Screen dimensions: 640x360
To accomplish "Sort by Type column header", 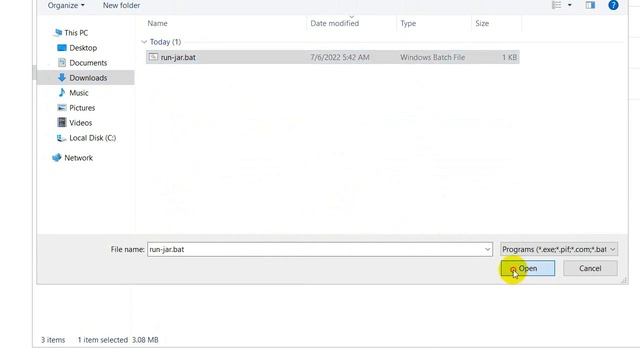I will point(408,23).
